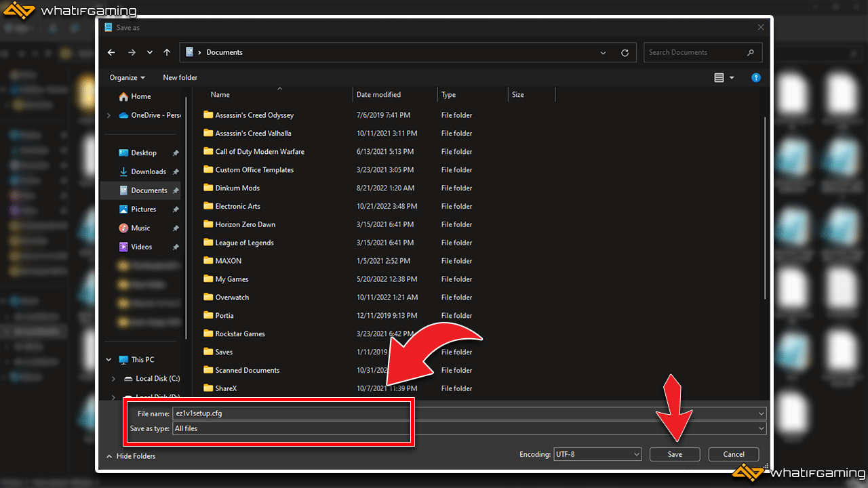Sort by the Name column header
868x488 pixels.
(220, 95)
